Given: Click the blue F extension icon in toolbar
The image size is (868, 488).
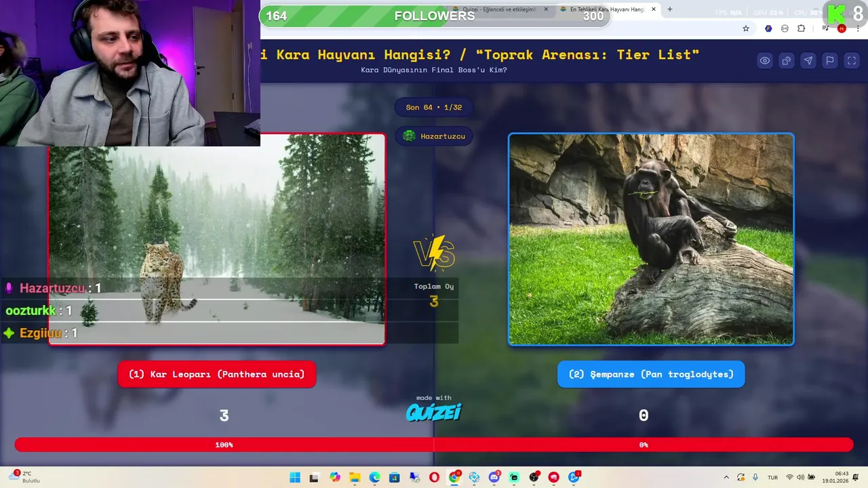Looking at the screenshot, I should click(x=768, y=28).
